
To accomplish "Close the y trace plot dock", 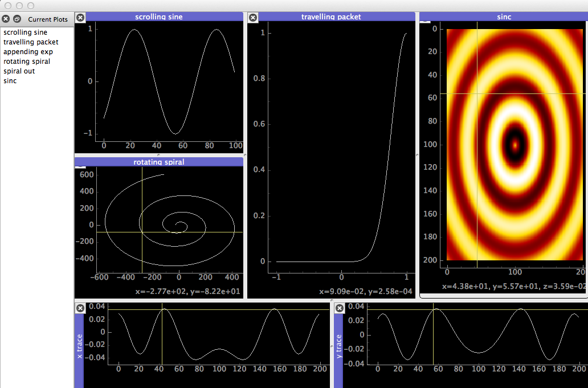I will [x=340, y=308].
